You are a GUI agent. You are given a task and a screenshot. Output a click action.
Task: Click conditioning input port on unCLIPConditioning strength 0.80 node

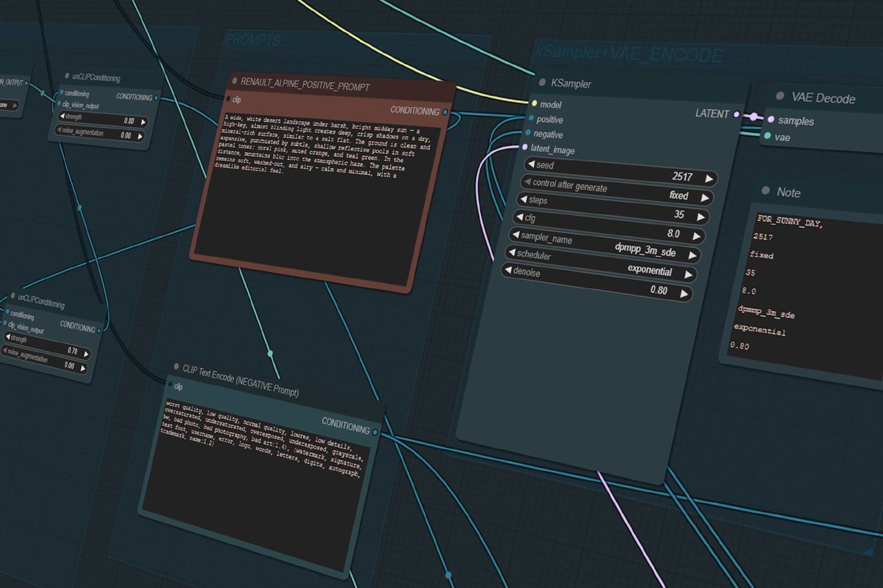pyautogui.click(x=61, y=92)
